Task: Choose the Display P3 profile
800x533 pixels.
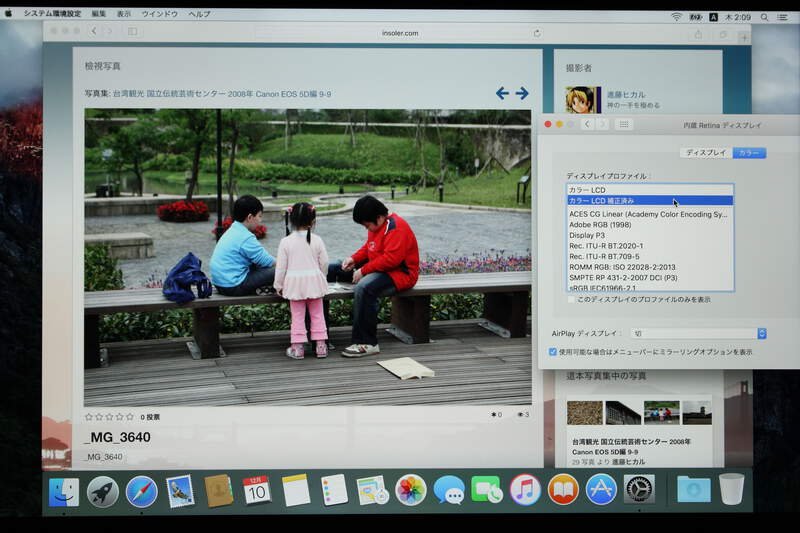Action: [x=587, y=236]
